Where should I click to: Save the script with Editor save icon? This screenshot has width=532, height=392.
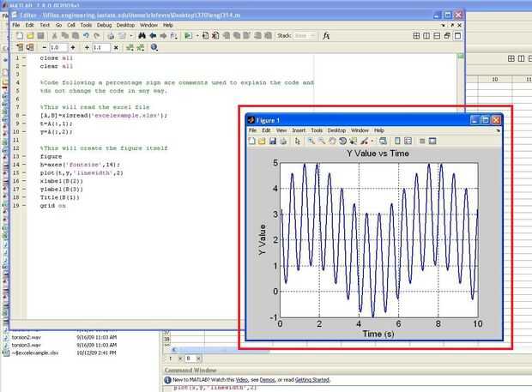[40, 36]
